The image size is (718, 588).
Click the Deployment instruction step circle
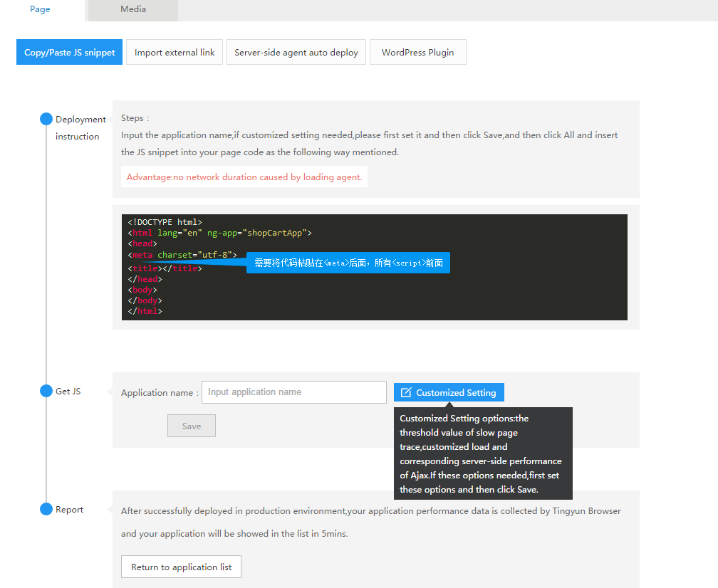[x=46, y=119]
